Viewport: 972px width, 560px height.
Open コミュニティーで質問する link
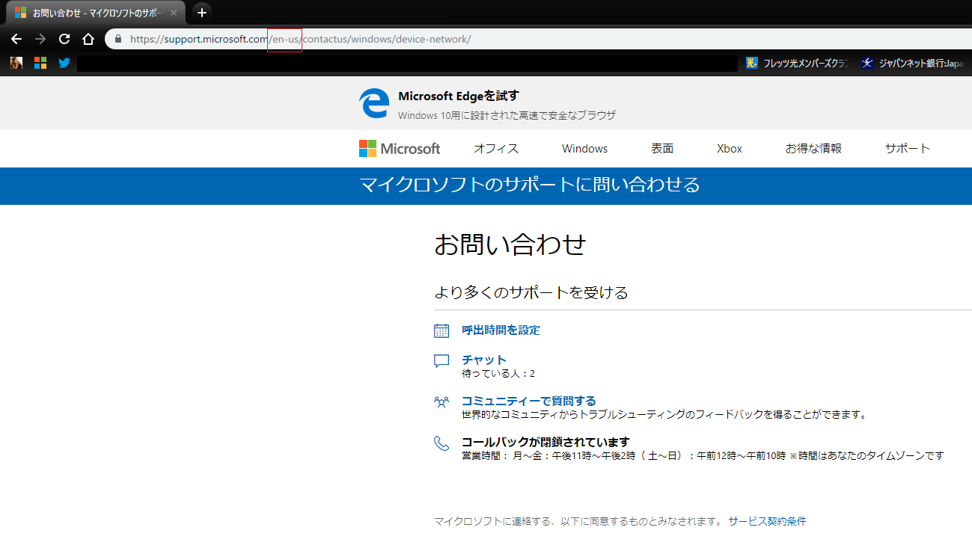tap(528, 401)
